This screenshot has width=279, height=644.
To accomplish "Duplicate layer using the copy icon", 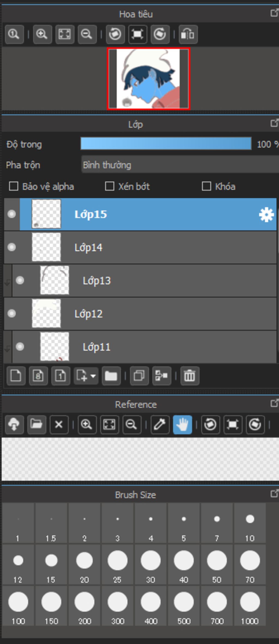I will [x=139, y=376].
